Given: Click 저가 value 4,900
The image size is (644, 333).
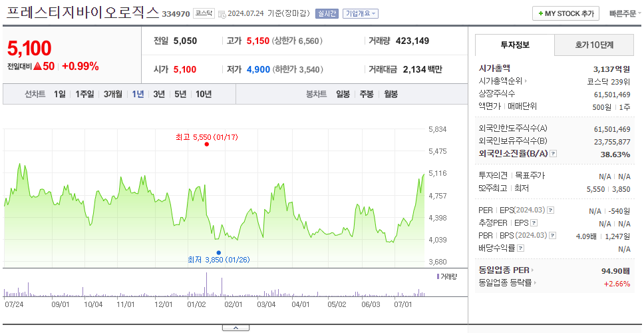Looking at the screenshot, I should pos(258,69).
